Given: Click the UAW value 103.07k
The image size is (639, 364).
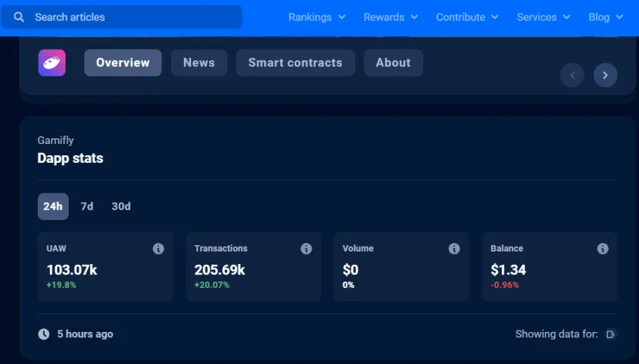Looking at the screenshot, I should point(72,270).
